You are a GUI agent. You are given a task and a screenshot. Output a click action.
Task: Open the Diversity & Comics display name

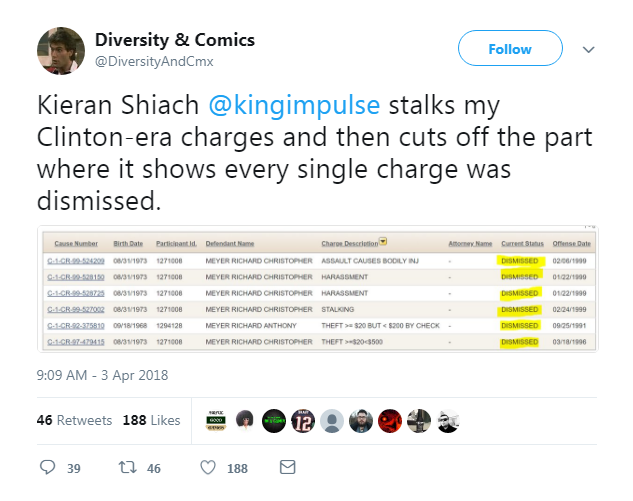coord(175,40)
